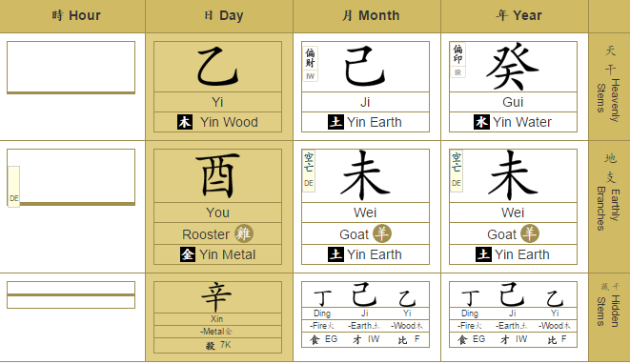Click the 未 Wei character in Month column
630x364 pixels.
pos(365,175)
